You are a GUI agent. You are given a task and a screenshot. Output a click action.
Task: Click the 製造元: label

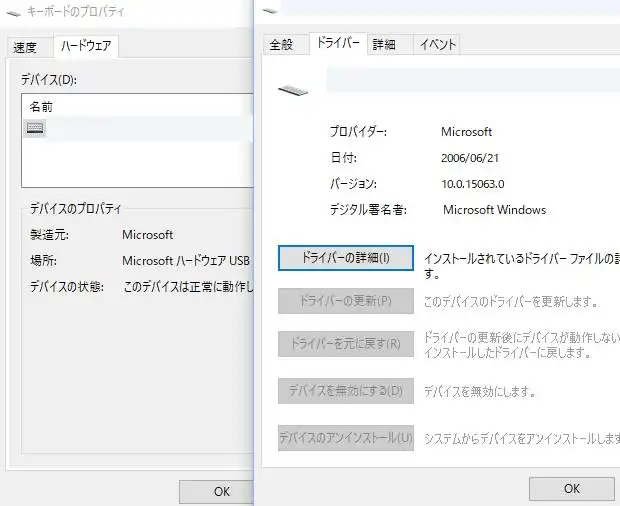(49, 235)
